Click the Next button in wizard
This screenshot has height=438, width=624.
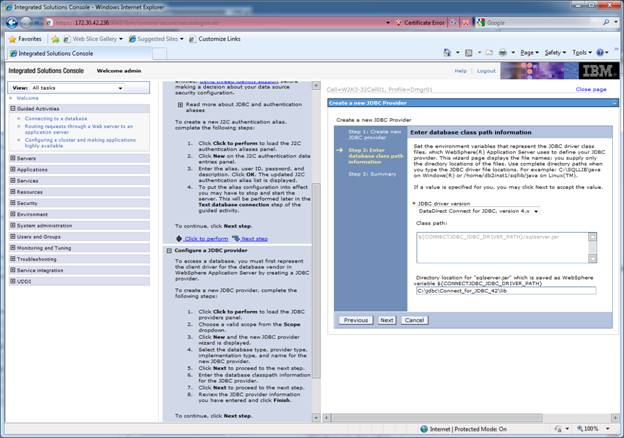pyautogui.click(x=386, y=320)
